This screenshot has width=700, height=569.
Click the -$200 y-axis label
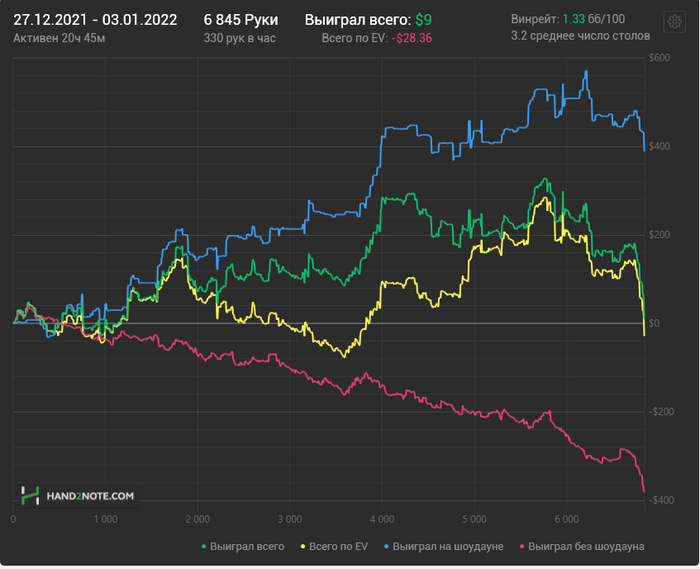pyautogui.click(x=661, y=411)
